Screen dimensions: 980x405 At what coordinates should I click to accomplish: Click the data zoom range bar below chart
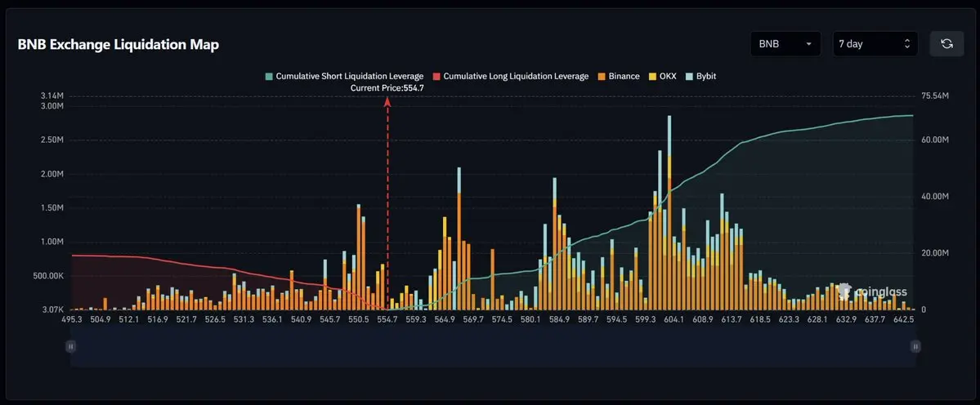(493, 347)
